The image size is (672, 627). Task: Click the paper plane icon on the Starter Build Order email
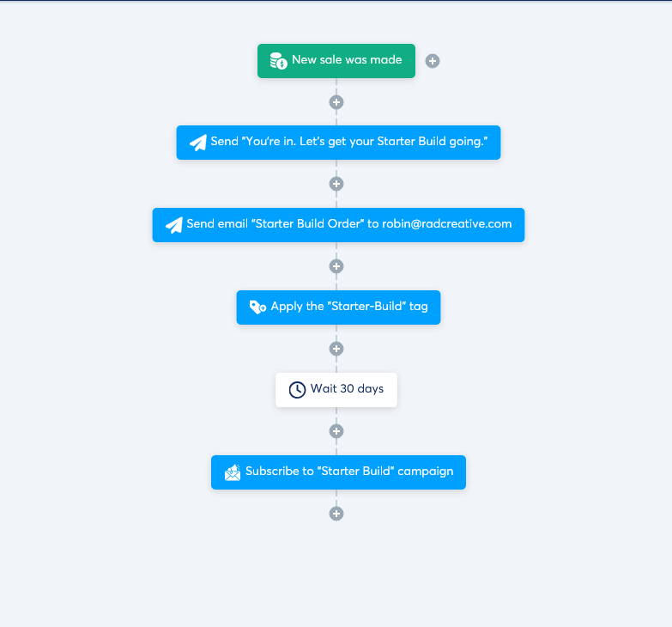(x=174, y=225)
